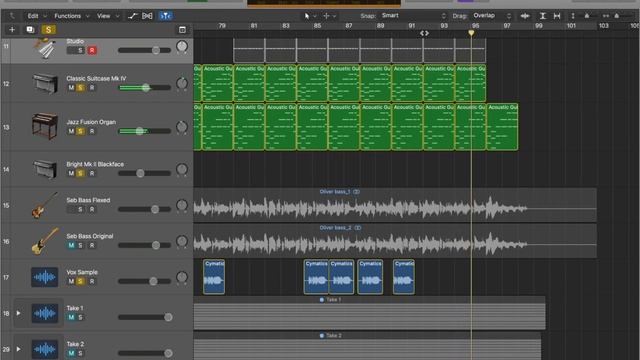Toggle the automation view icon
The height and width of the screenshot is (360, 640).
133,16
